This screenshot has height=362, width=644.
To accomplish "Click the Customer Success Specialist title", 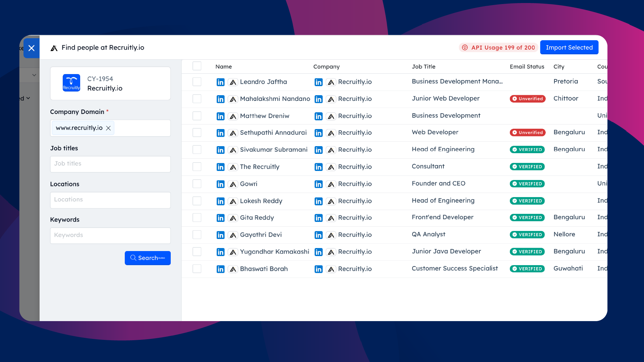I will 455,268.
